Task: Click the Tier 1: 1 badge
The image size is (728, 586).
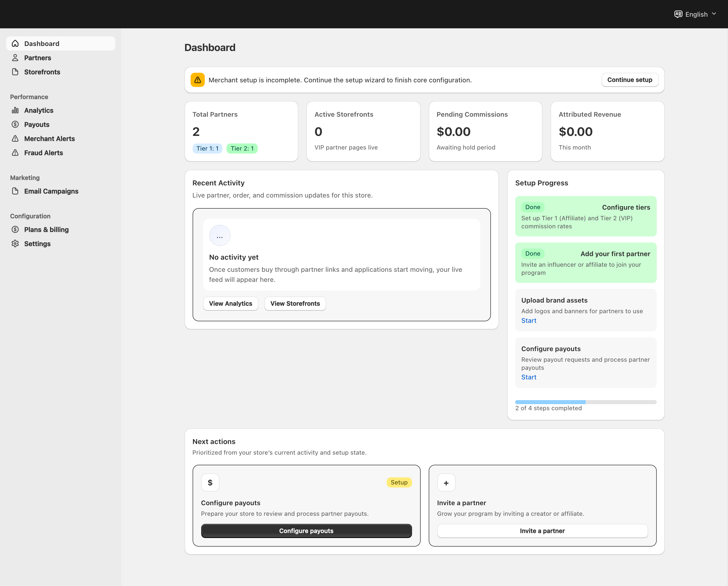Action: 208,149
